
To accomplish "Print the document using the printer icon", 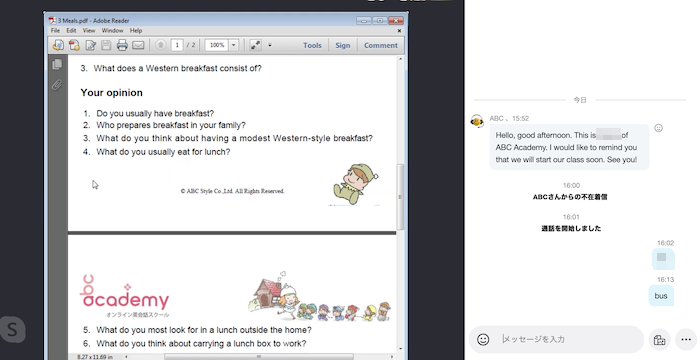I will tap(122, 45).
